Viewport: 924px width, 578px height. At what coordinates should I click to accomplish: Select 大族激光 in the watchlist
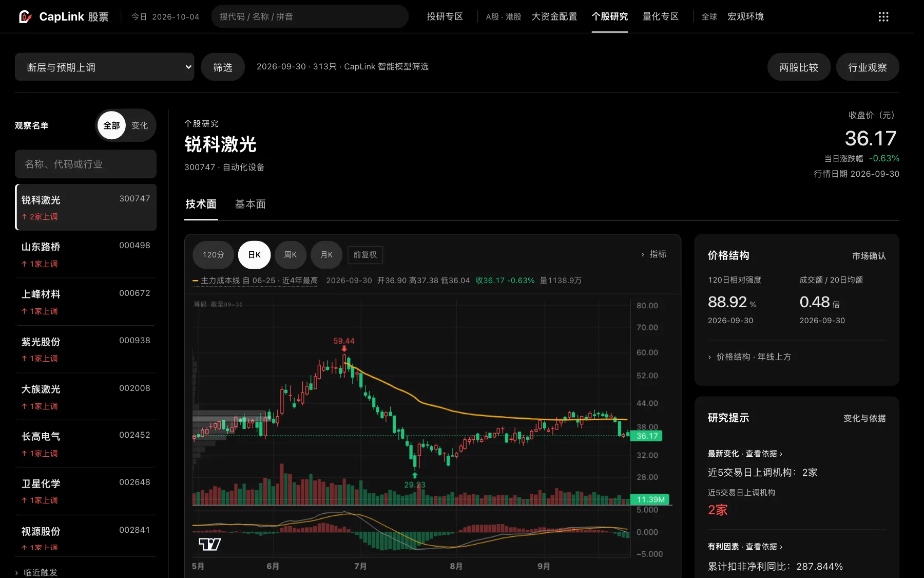pos(86,397)
